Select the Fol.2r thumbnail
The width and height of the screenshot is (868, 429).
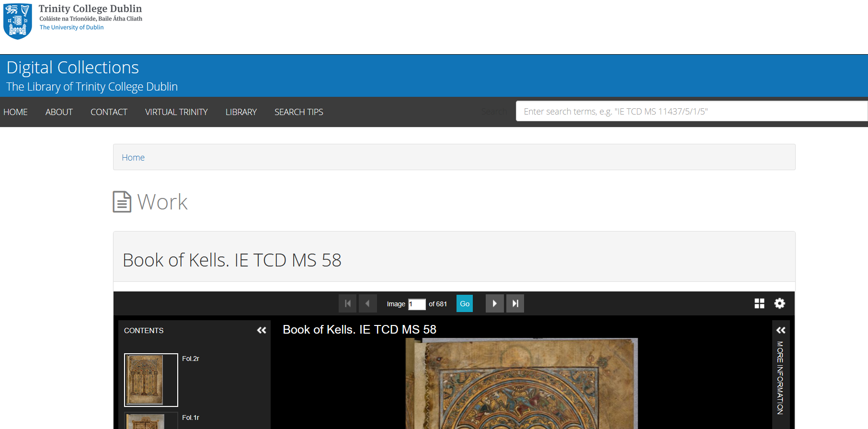151,380
